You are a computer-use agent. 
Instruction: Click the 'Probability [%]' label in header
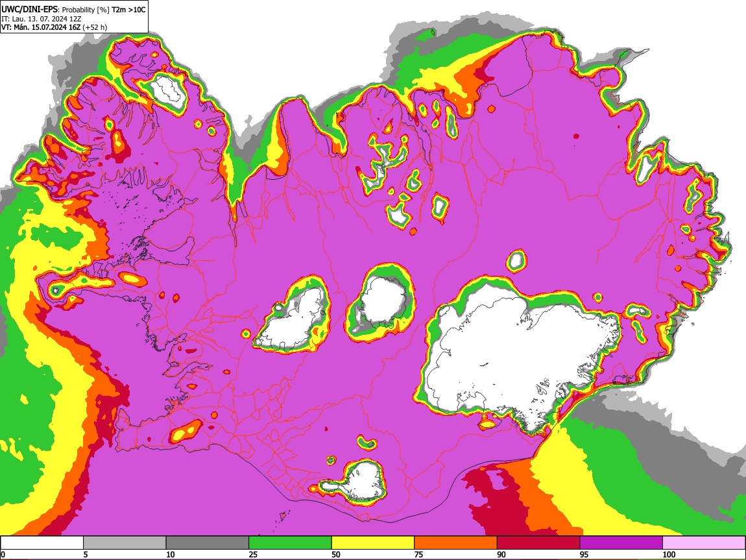[86, 10]
